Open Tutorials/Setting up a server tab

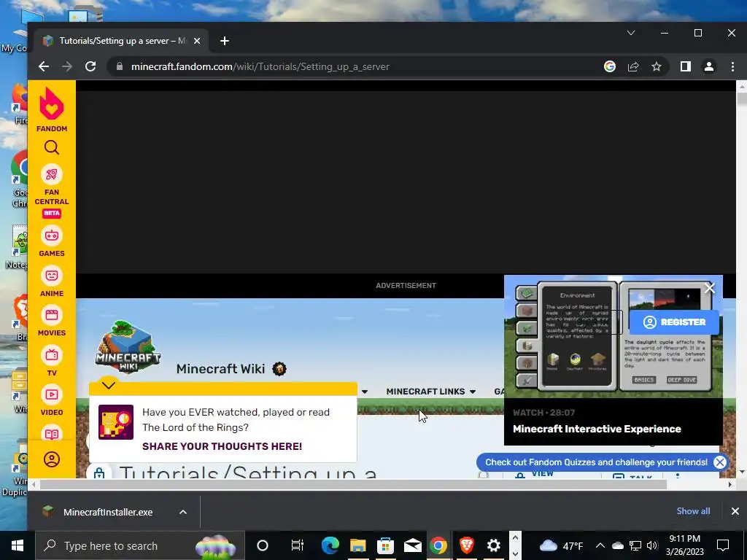[x=122, y=41]
